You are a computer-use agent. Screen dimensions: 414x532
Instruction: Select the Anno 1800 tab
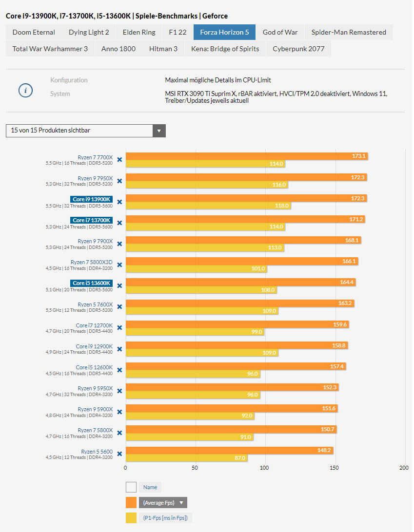(x=118, y=49)
